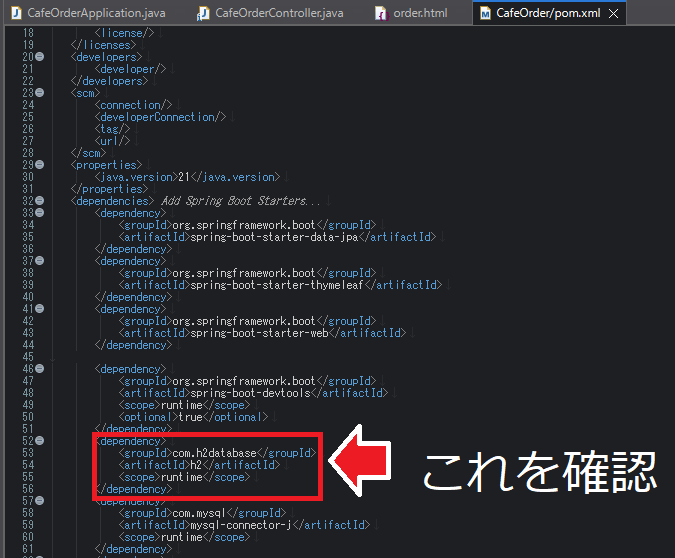The height and width of the screenshot is (558, 675).
Task: Collapse the mysql dependency at line 57
Action: 40,501
